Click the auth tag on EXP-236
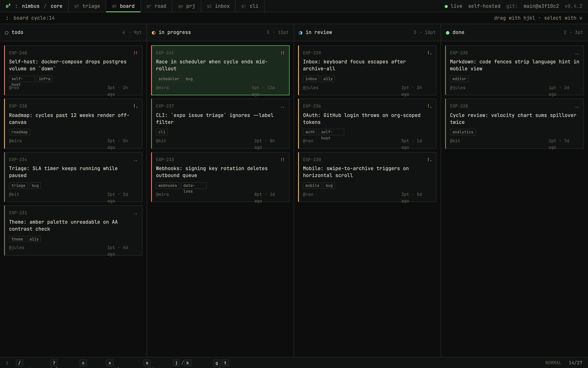 [310, 132]
